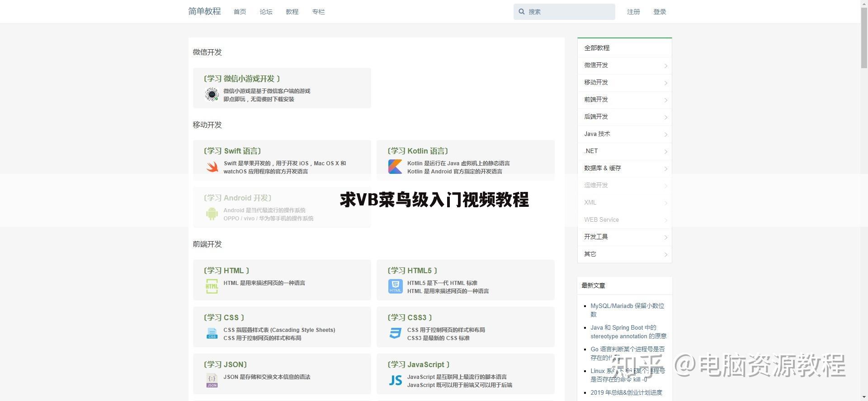The width and height of the screenshot is (868, 401).
Task: Click the HTML5 shield icon
Action: coord(395,286)
